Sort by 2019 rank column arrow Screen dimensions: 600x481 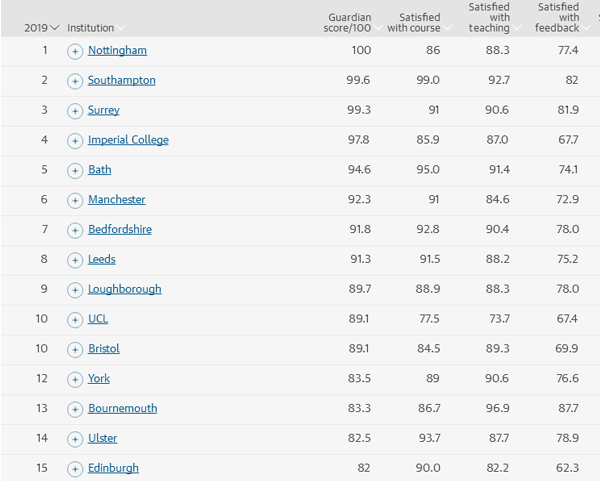[55, 28]
